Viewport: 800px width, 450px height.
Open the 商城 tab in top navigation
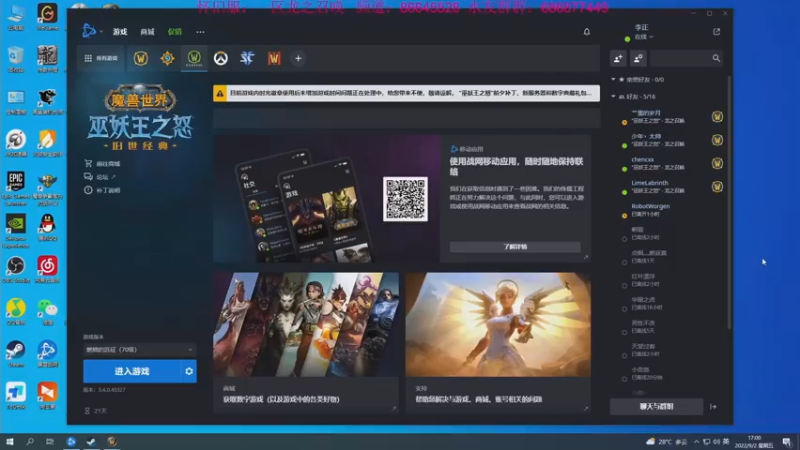coord(147,32)
